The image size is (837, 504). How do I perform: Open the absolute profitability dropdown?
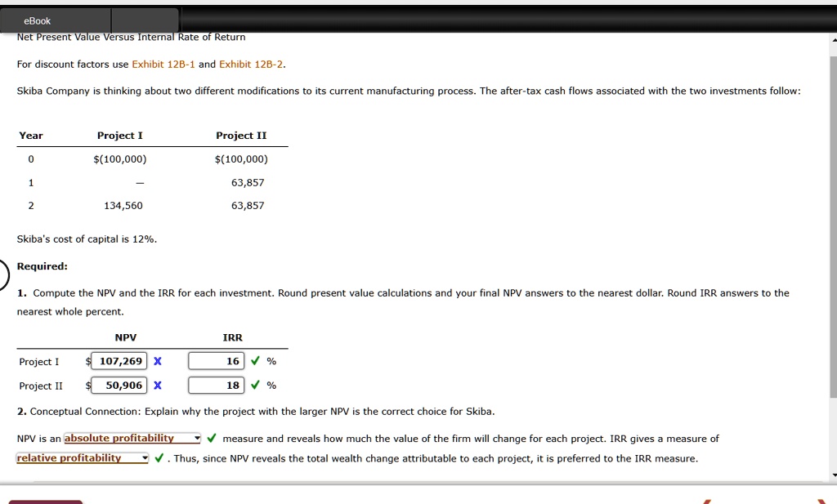pos(131,438)
